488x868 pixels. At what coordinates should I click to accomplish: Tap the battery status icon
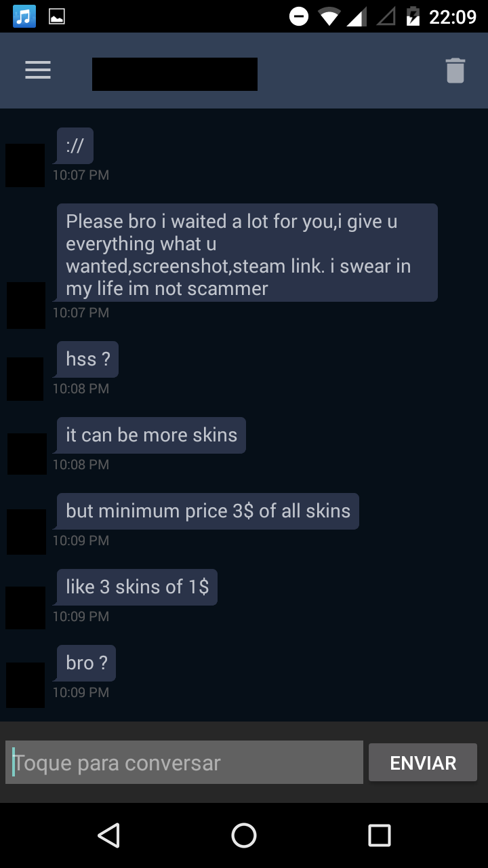point(413,16)
